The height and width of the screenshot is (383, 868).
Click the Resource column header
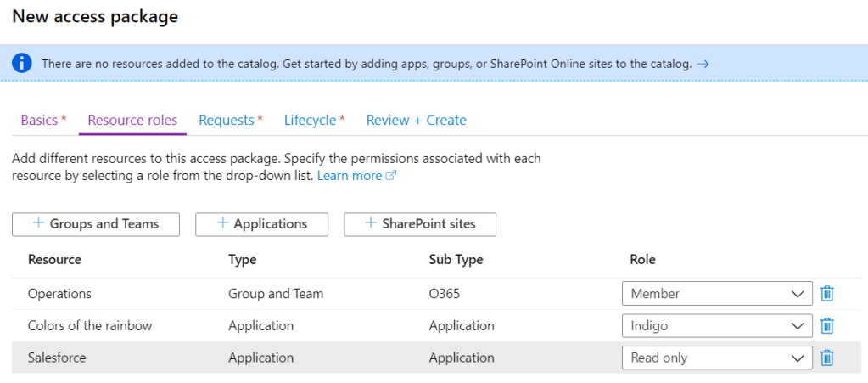[54, 260]
